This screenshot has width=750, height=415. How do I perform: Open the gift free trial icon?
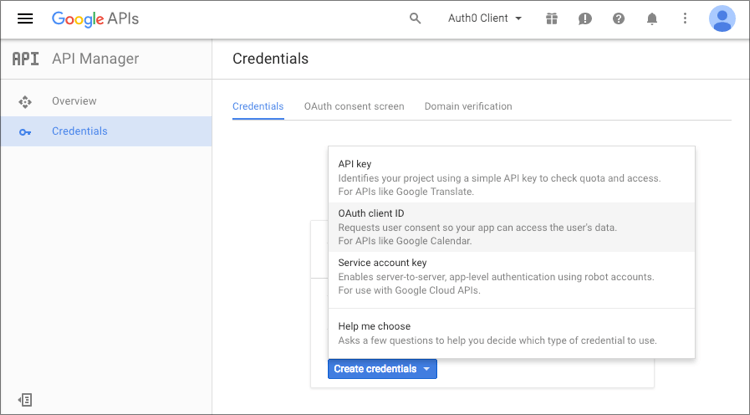click(551, 19)
